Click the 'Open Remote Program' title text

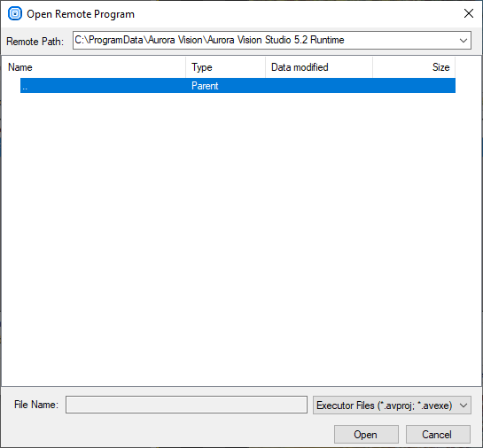[81, 14]
